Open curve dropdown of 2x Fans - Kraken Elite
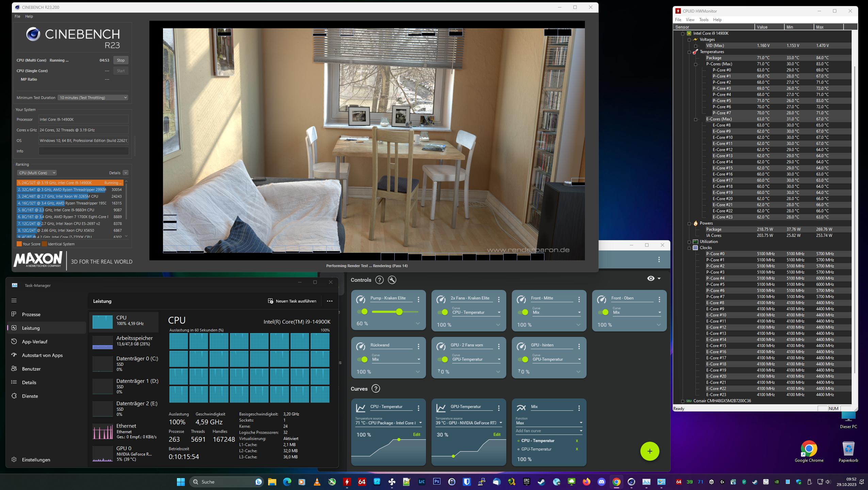 point(476,312)
